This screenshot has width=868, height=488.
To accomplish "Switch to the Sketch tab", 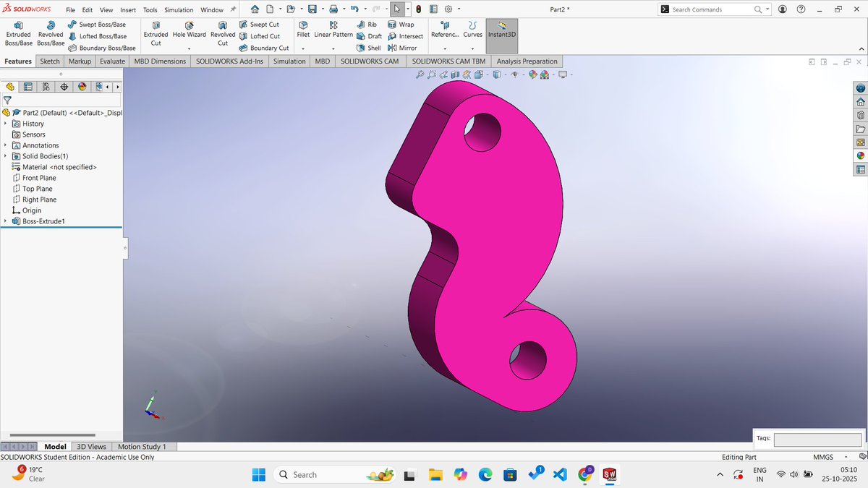I will [50, 61].
